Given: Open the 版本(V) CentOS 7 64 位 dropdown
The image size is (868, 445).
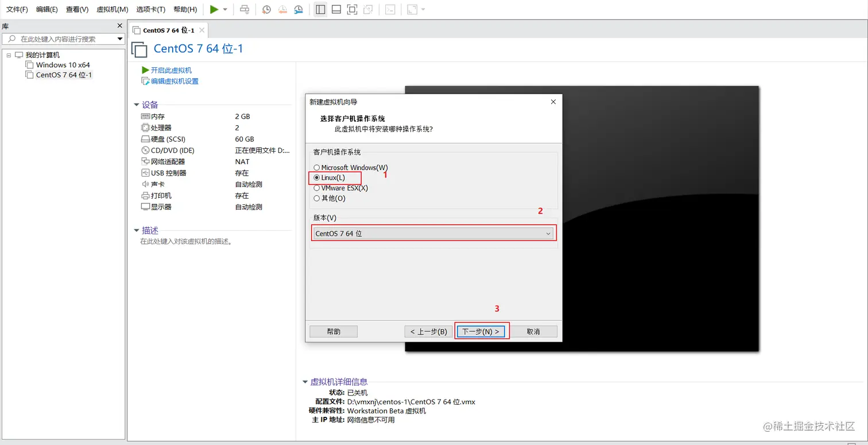Looking at the screenshot, I should pos(433,234).
